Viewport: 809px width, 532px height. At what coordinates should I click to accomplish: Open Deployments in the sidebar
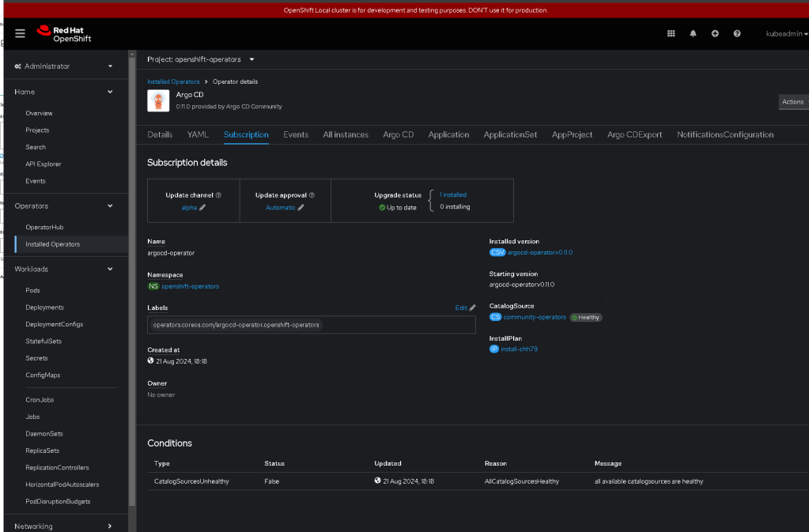coord(45,308)
